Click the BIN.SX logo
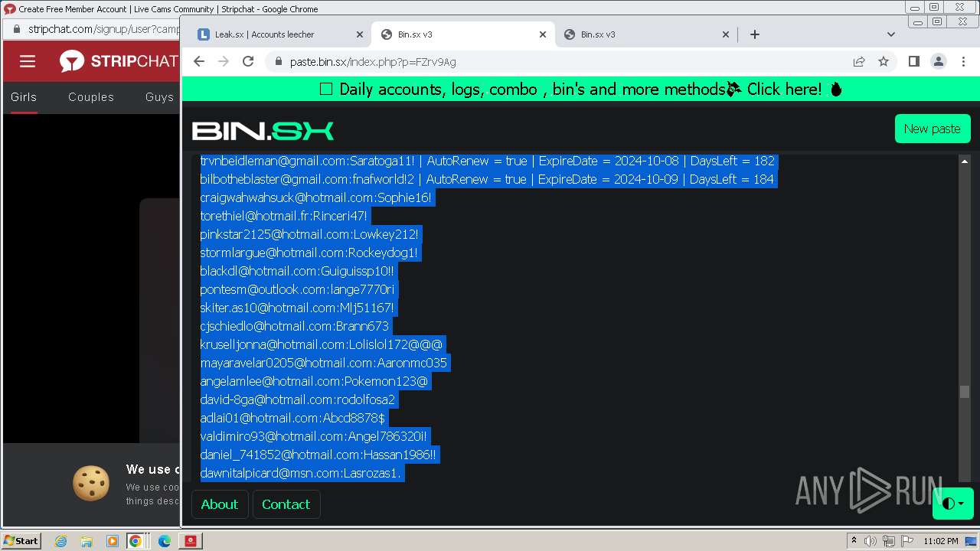The width and height of the screenshot is (980, 551). tap(263, 131)
